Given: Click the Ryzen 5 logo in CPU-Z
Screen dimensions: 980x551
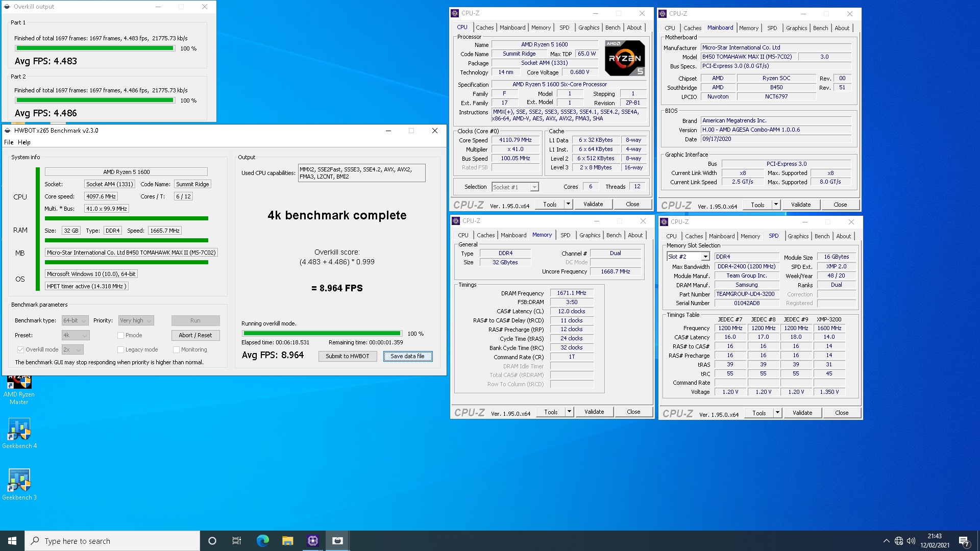Looking at the screenshot, I should pos(625,58).
